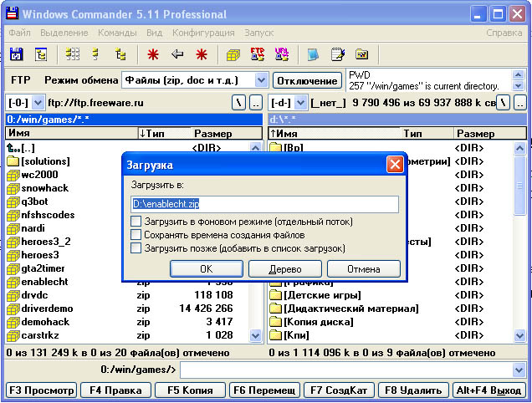
Task: Switch to brief list view icon
Action: click(x=72, y=54)
